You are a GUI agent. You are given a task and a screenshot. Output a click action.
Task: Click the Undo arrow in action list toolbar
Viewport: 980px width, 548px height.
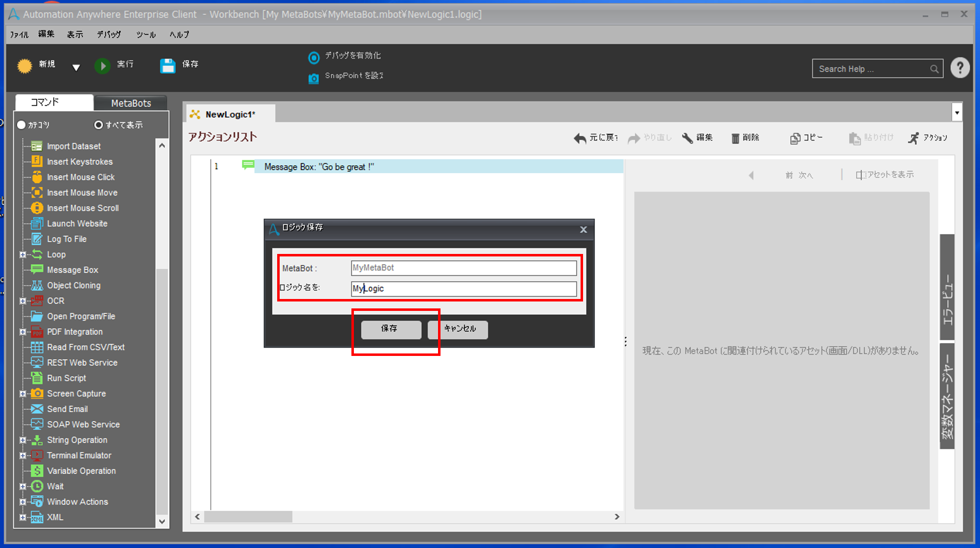point(580,138)
